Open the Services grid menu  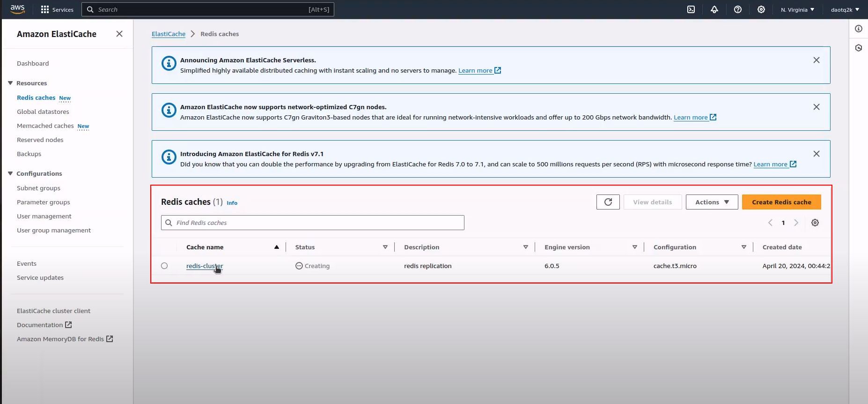coord(57,9)
